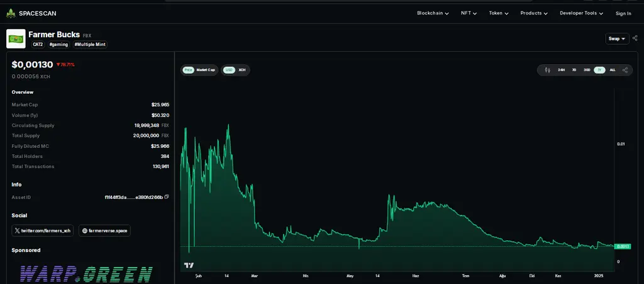This screenshot has height=284, width=644.
Task: Click the CAT2 tag
Action: click(x=38, y=44)
